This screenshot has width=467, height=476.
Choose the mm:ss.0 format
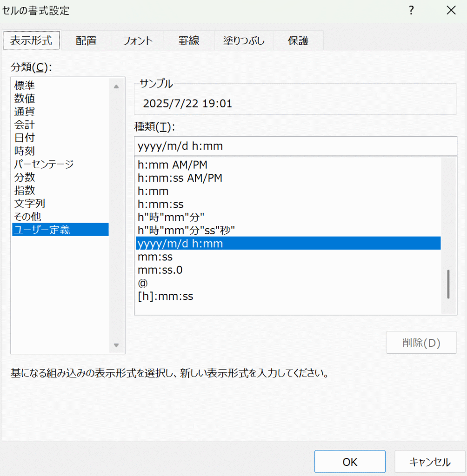pyautogui.click(x=288, y=270)
